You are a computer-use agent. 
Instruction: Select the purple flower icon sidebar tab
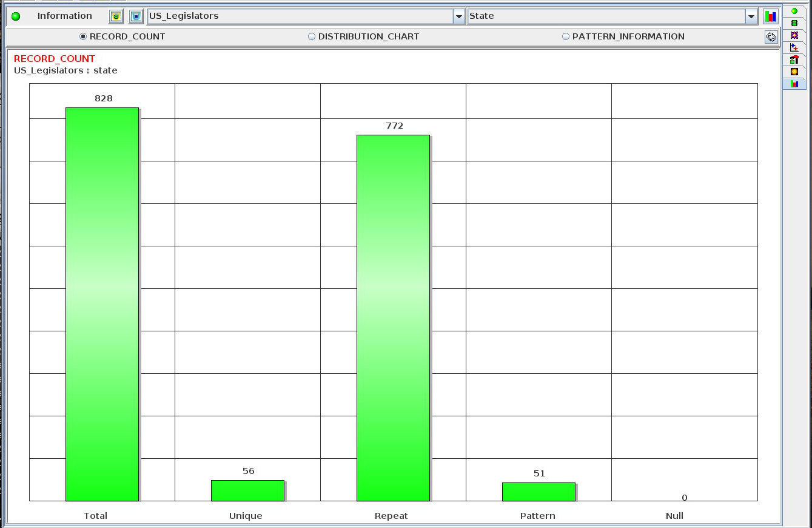coord(794,35)
